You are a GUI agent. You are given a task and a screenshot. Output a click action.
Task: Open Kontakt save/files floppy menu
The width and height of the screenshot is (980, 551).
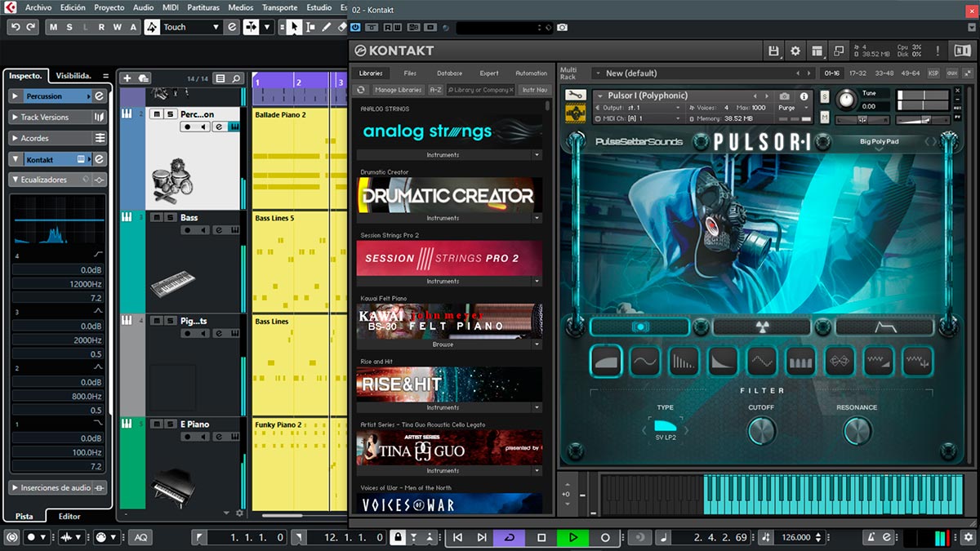pos(773,51)
